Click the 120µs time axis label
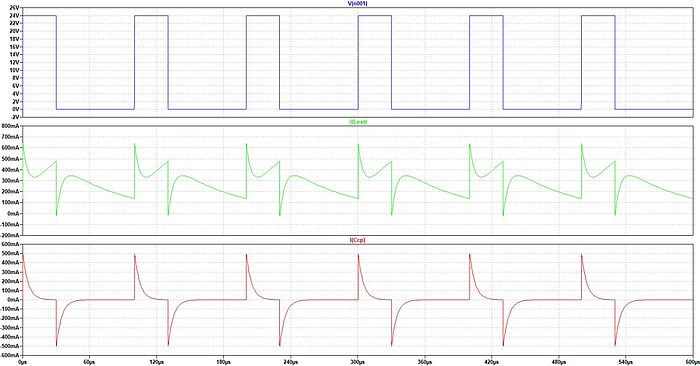This screenshot has width=700, height=366. point(157,362)
